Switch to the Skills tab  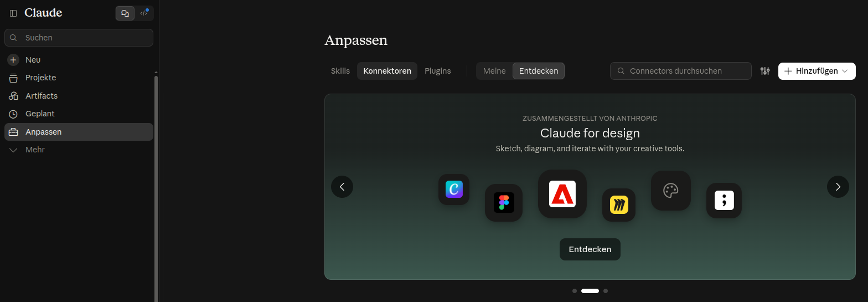click(340, 71)
